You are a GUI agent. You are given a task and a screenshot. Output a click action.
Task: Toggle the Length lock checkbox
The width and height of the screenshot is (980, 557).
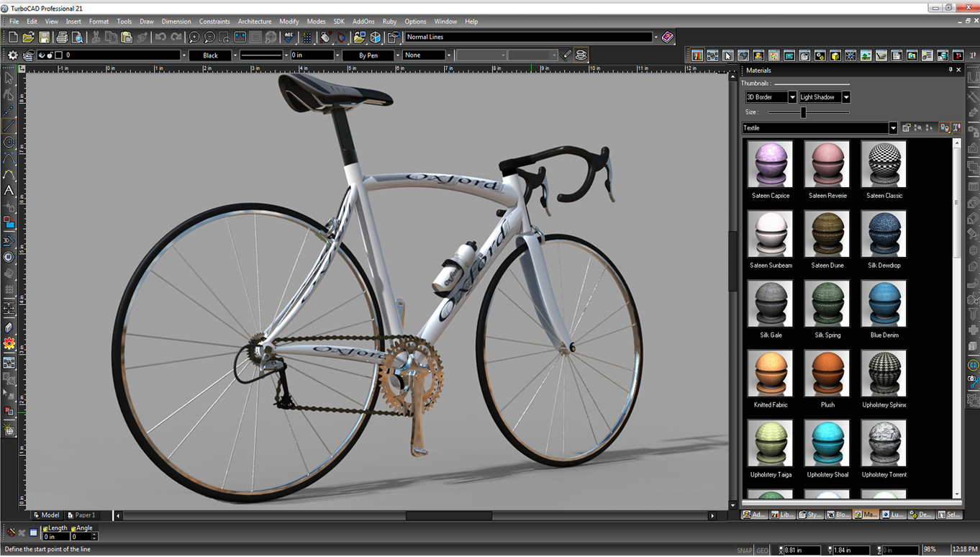point(45,528)
